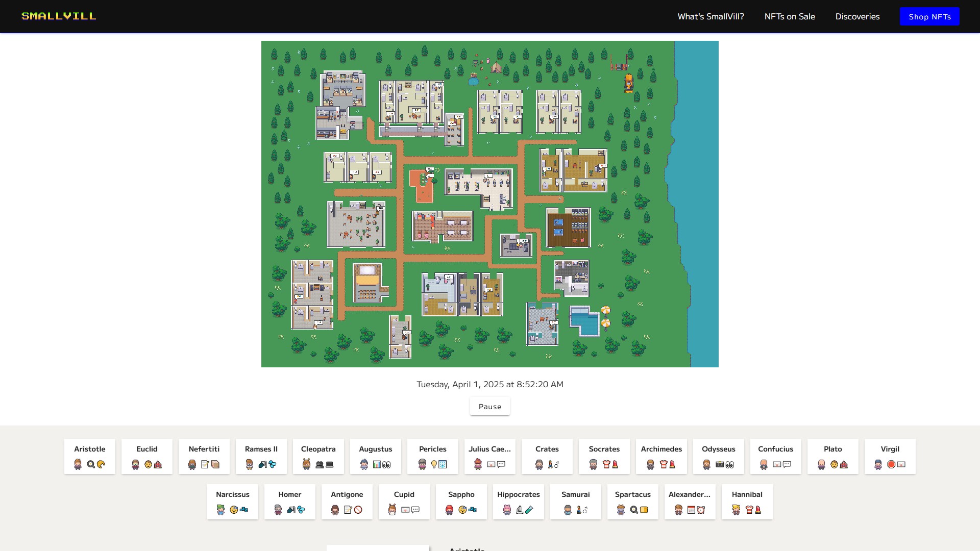980x551 pixels.
Task: Open the What's SmallVill? menu link
Action: click(710, 16)
